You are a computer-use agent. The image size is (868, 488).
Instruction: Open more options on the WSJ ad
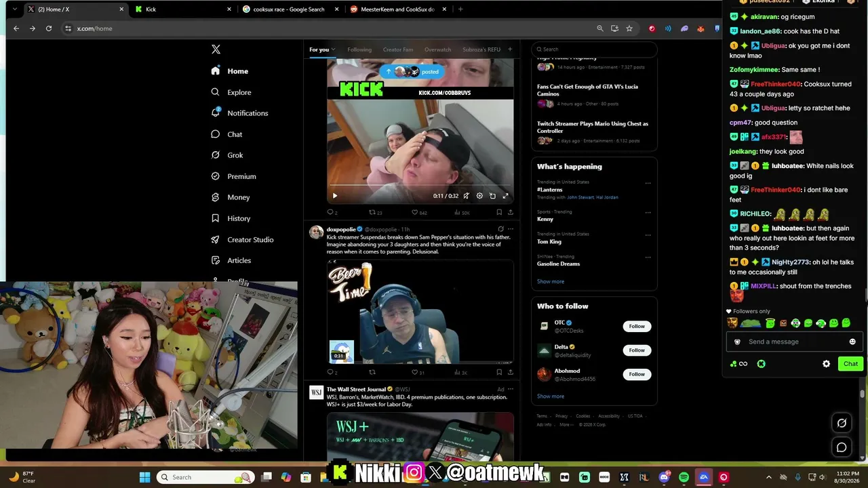point(511,389)
